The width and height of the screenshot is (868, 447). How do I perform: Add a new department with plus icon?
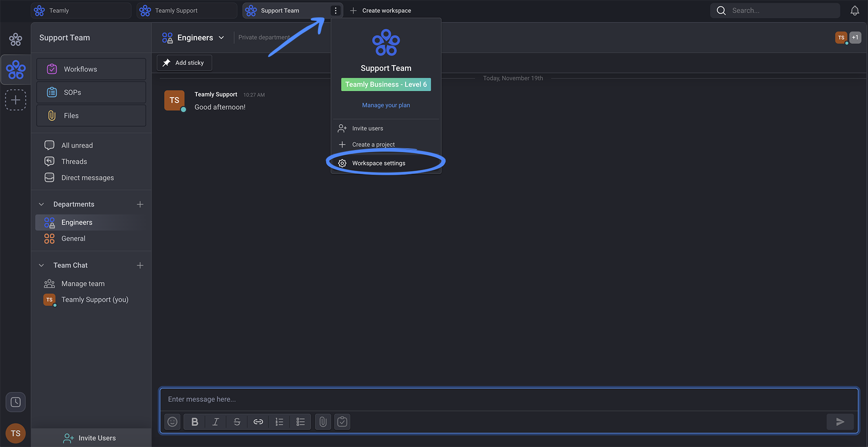(x=140, y=204)
